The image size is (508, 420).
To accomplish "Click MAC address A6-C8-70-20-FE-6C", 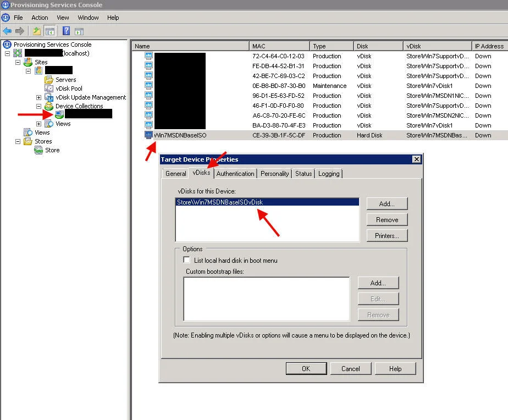I will pyautogui.click(x=279, y=115).
